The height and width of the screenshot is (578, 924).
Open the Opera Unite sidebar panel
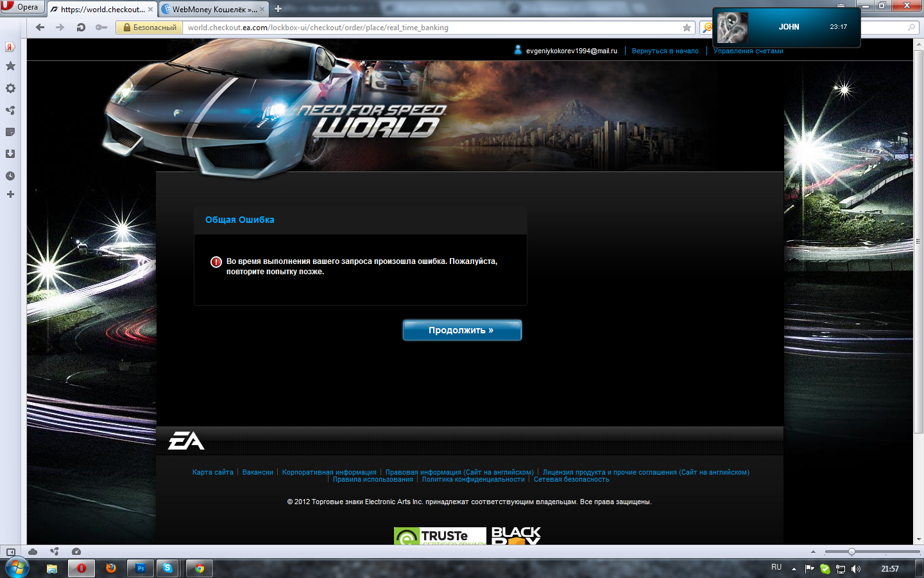pos(10,110)
